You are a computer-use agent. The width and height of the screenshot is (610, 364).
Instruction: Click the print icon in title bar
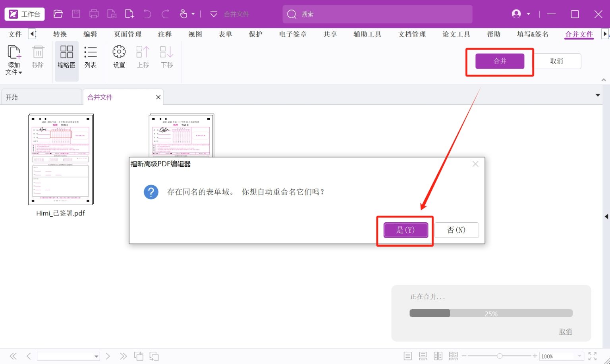(94, 14)
